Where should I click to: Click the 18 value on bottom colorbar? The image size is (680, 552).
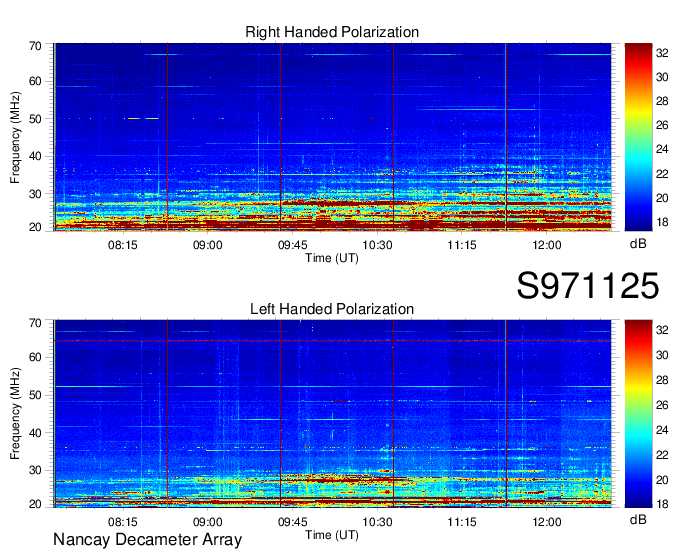point(662,504)
